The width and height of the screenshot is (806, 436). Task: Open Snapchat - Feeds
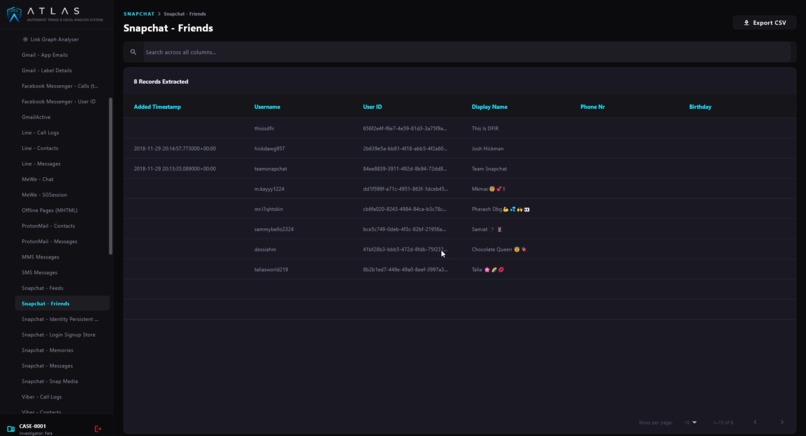(x=43, y=288)
